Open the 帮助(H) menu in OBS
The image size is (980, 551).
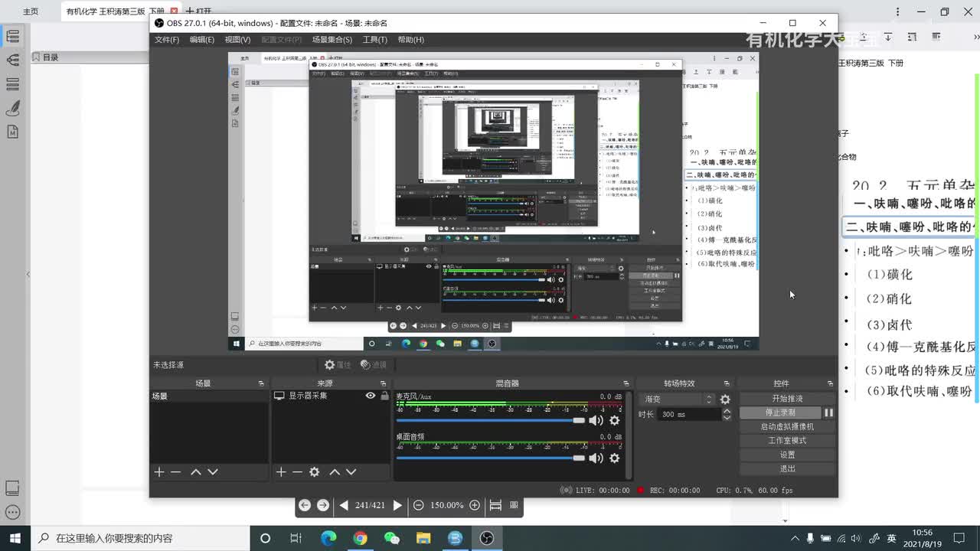[x=410, y=40]
